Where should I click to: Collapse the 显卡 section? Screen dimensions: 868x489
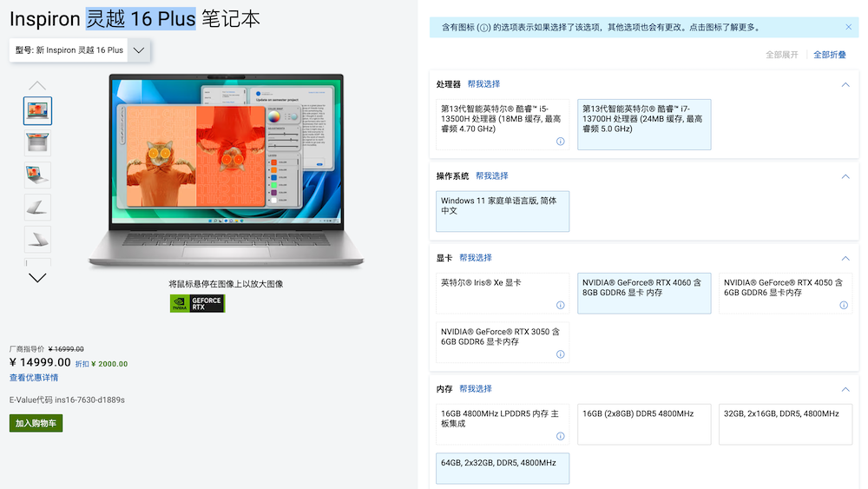845,258
